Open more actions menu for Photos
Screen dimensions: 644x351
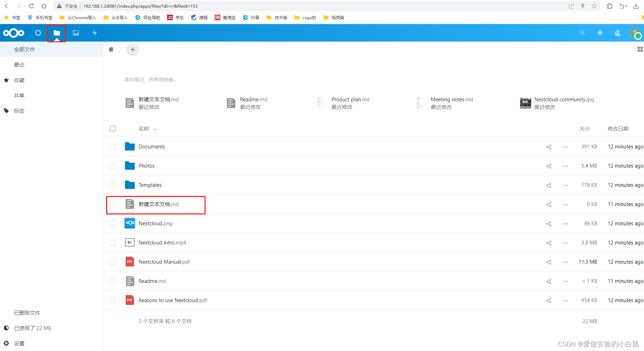[x=565, y=166]
